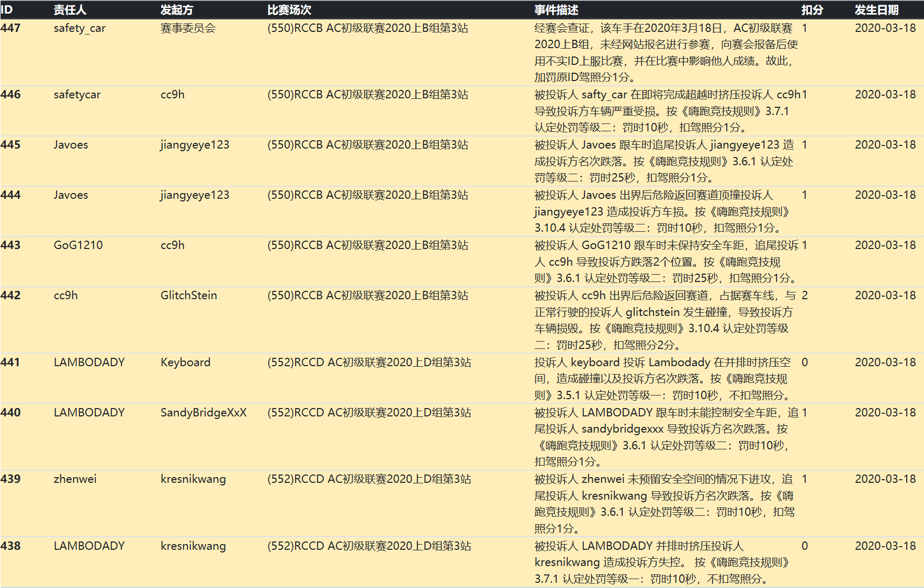Click race (550)RCCB in row 444
Image resolution: width=924 pixels, height=588 pixels.
[368, 195]
